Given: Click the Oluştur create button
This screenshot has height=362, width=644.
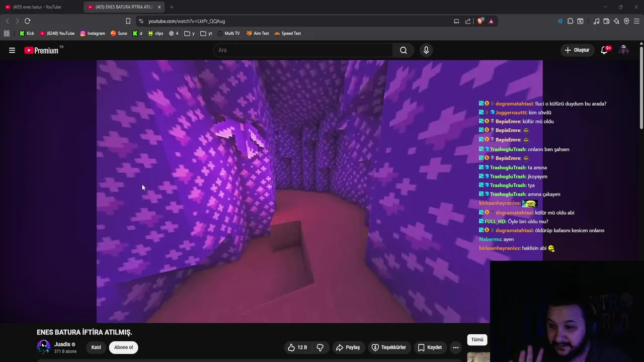Looking at the screenshot, I should coord(577,50).
